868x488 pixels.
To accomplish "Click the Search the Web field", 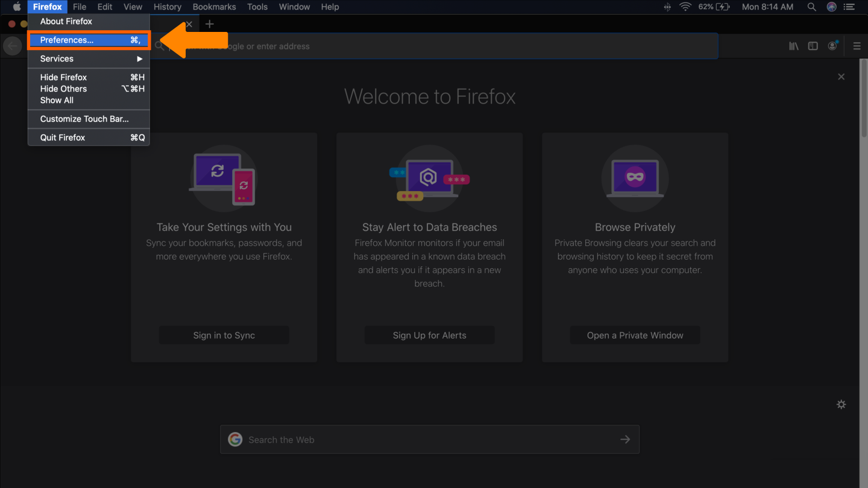I will (429, 439).
